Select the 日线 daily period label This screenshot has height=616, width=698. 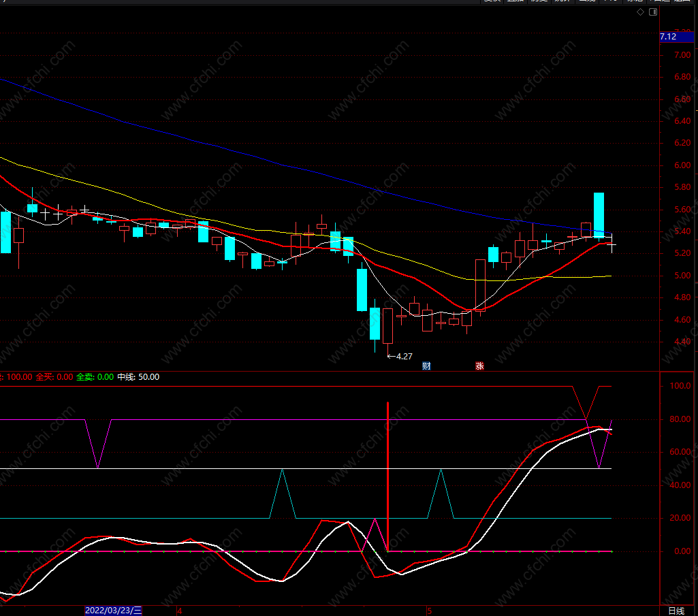pyautogui.click(x=676, y=611)
